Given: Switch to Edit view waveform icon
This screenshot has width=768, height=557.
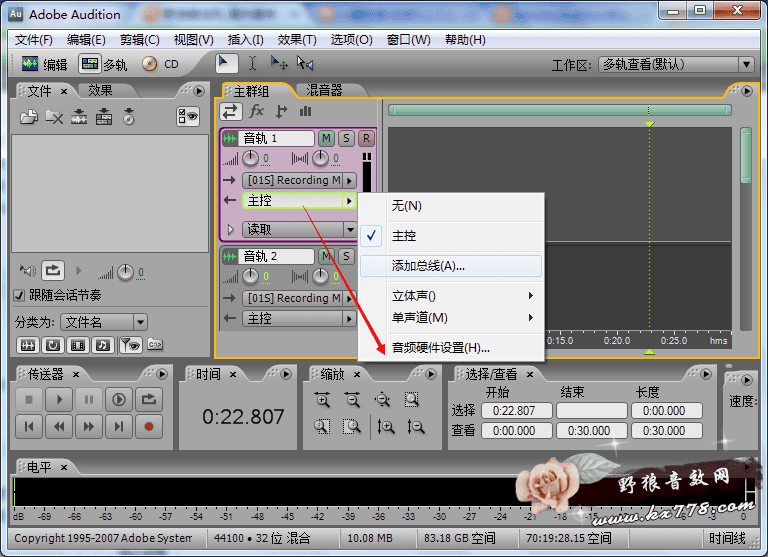Looking at the screenshot, I should click(x=30, y=64).
